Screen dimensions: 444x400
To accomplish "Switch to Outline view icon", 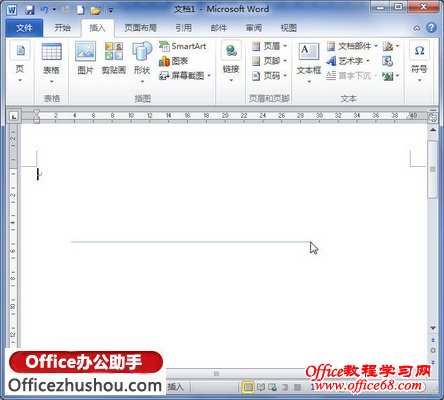I will pos(285,387).
